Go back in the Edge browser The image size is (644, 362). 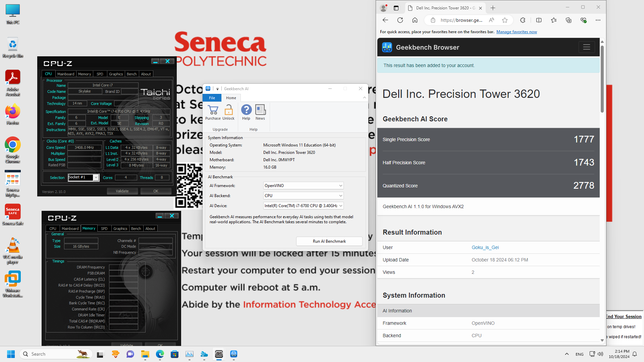click(385, 20)
